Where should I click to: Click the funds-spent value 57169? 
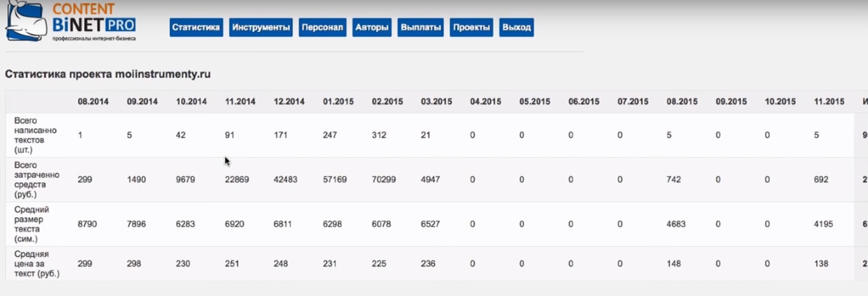tap(335, 180)
